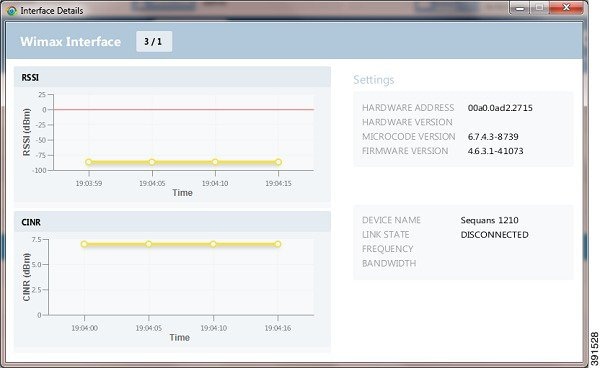Click the Wimax Interface heading
This screenshot has width=600, height=368.
(71, 41)
